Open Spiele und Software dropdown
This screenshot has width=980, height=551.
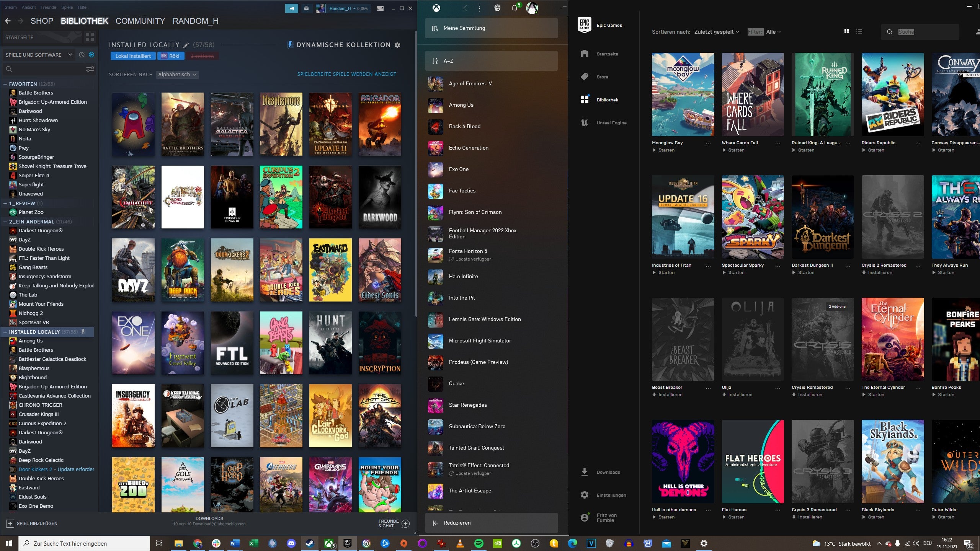click(38, 55)
